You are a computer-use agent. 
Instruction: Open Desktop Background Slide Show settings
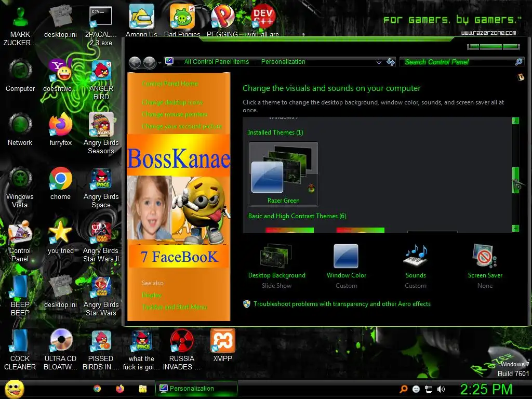click(x=276, y=267)
